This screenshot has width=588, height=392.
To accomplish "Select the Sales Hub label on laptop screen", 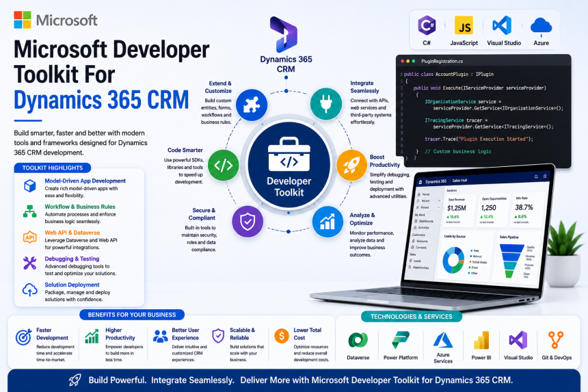I will coord(459,181).
